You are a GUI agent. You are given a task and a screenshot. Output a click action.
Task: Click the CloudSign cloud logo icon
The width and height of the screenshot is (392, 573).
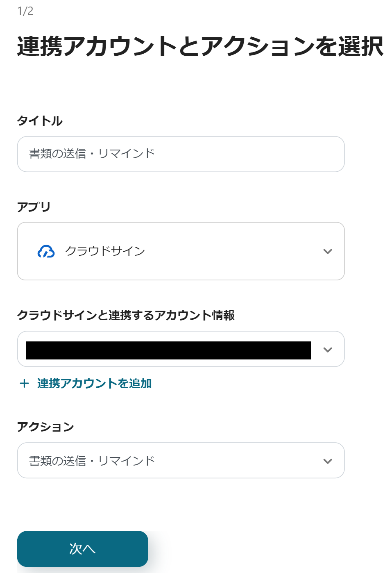[x=46, y=251]
